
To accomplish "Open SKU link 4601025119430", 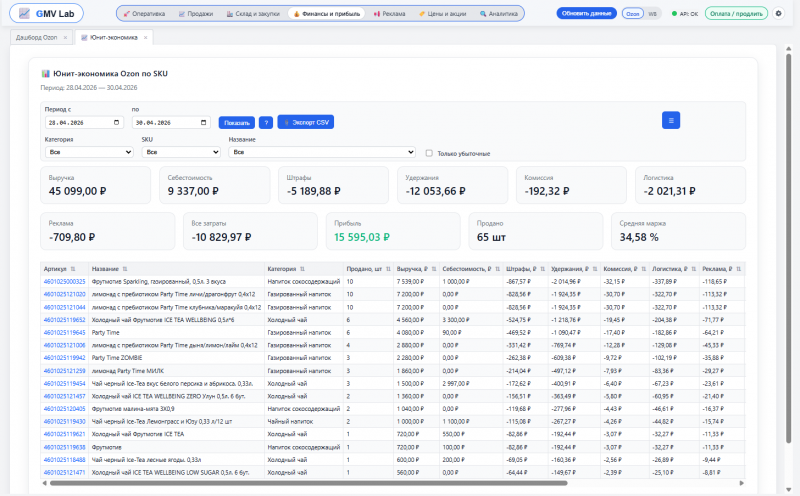I will point(64,421).
